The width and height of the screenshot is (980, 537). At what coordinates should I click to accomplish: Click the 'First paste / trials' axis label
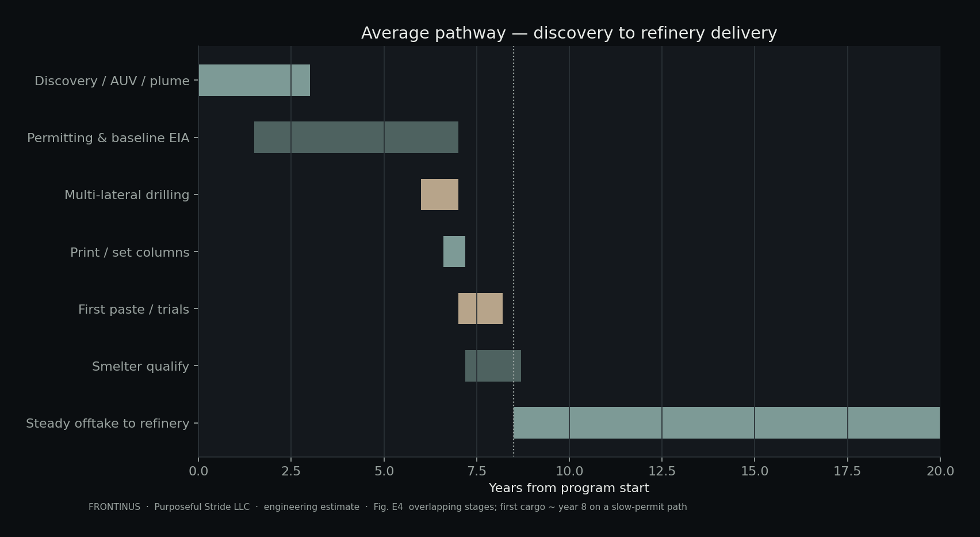point(134,310)
